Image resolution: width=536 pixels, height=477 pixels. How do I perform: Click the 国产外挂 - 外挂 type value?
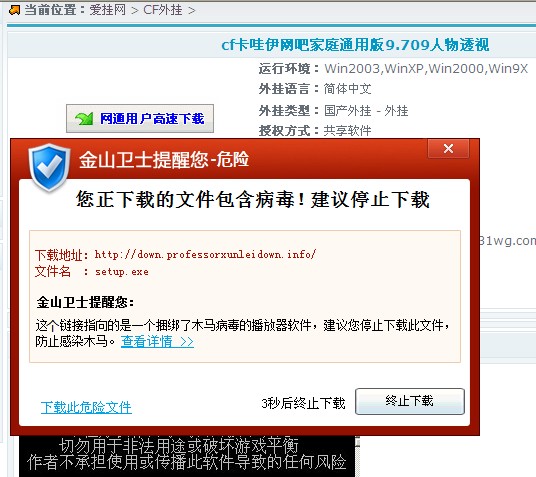pos(366,111)
